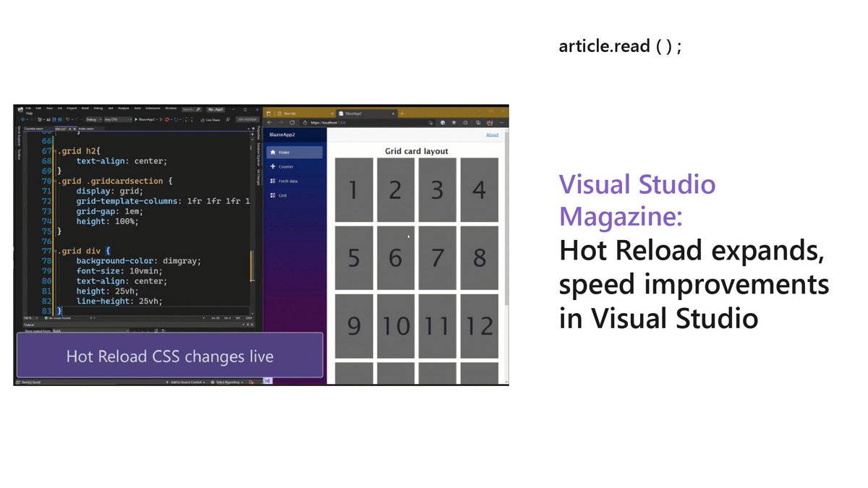Click the browser address bar localhost URL
This screenshot has width=868, height=488.
[328, 123]
